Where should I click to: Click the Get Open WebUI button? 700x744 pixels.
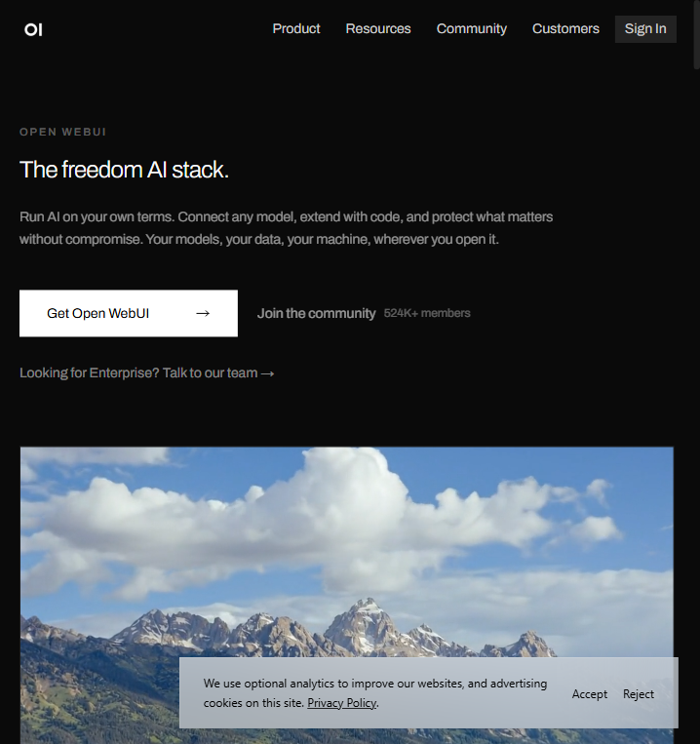(129, 313)
